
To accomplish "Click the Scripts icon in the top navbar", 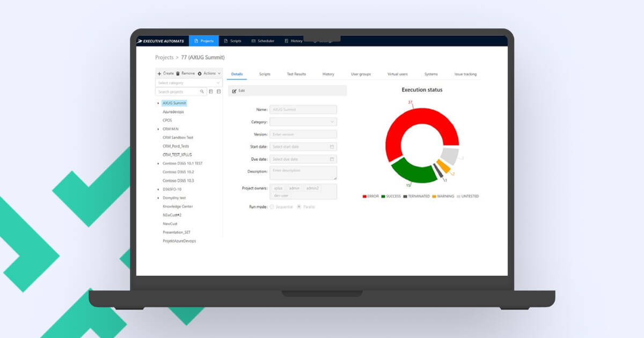I will [x=225, y=41].
